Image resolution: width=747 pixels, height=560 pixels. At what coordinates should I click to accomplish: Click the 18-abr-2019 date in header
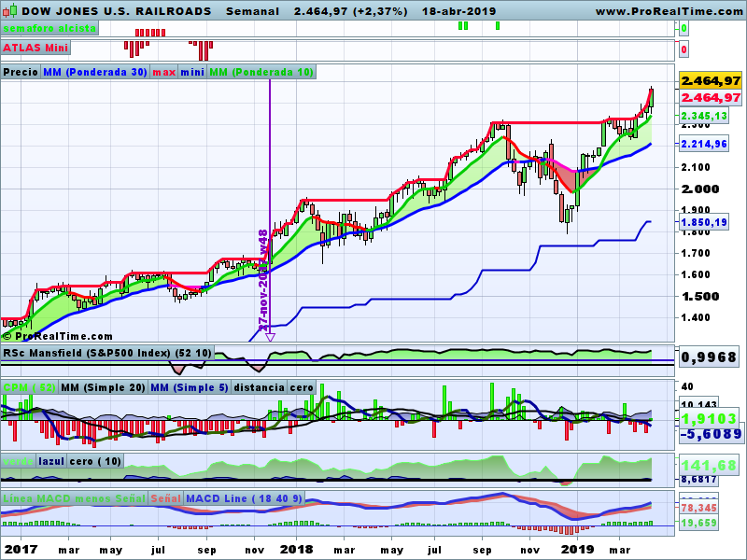pos(458,11)
